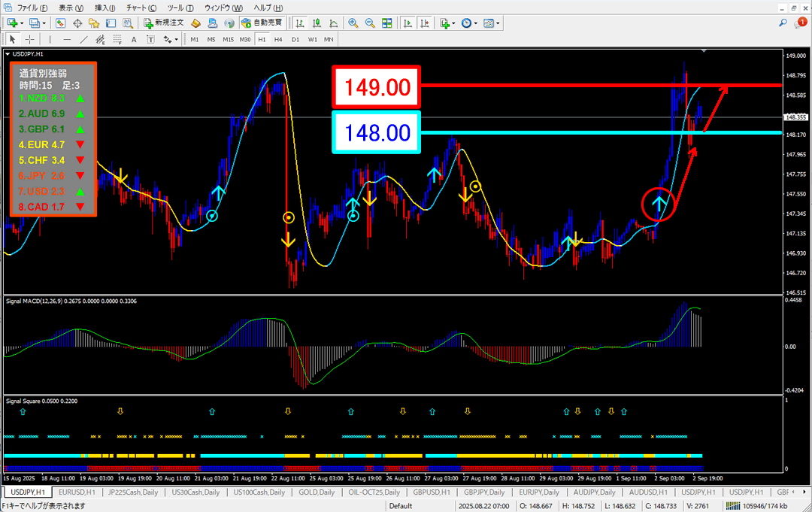This screenshot has width=812, height=512.
Task: Expand the Templates dropdown arrow
Action: point(498,23)
